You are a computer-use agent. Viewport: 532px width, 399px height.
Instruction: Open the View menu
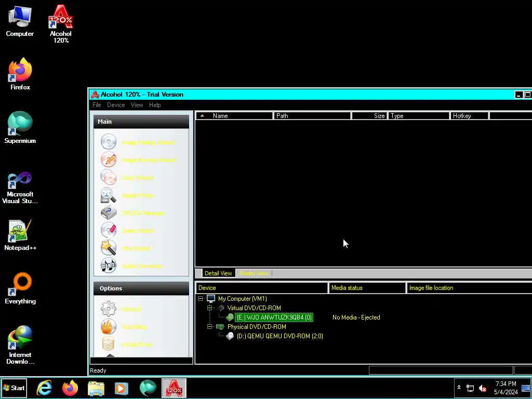[137, 105]
